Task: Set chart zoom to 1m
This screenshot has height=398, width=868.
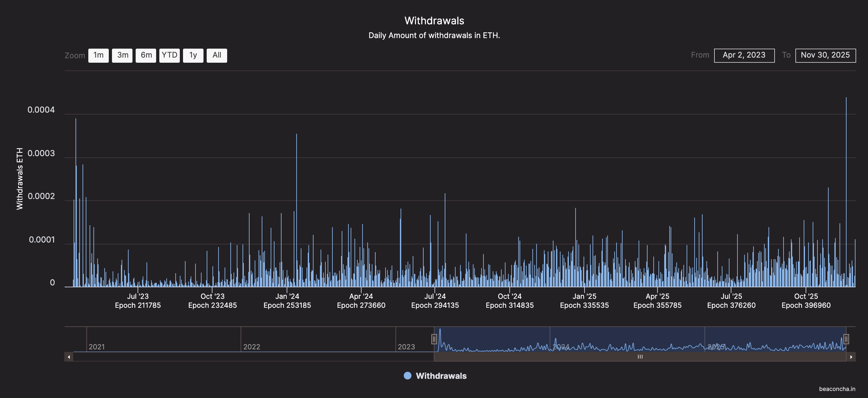Action: 98,55
